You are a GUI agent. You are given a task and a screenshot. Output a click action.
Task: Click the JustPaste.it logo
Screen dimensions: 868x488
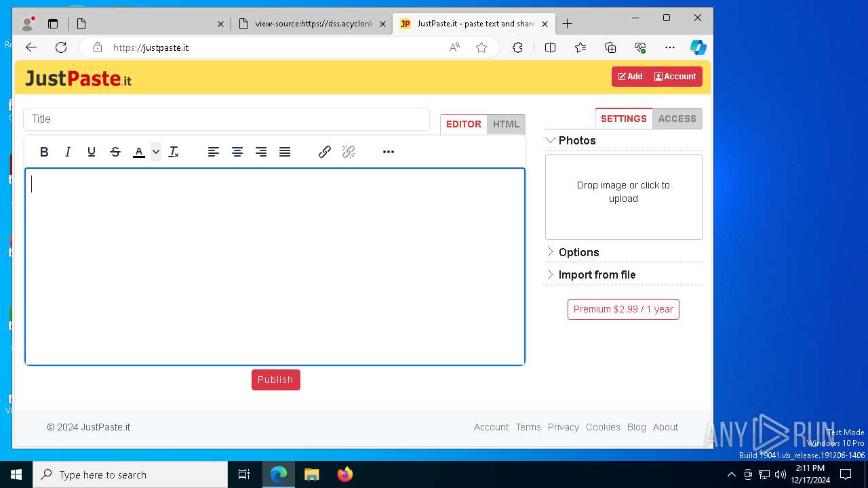79,79
